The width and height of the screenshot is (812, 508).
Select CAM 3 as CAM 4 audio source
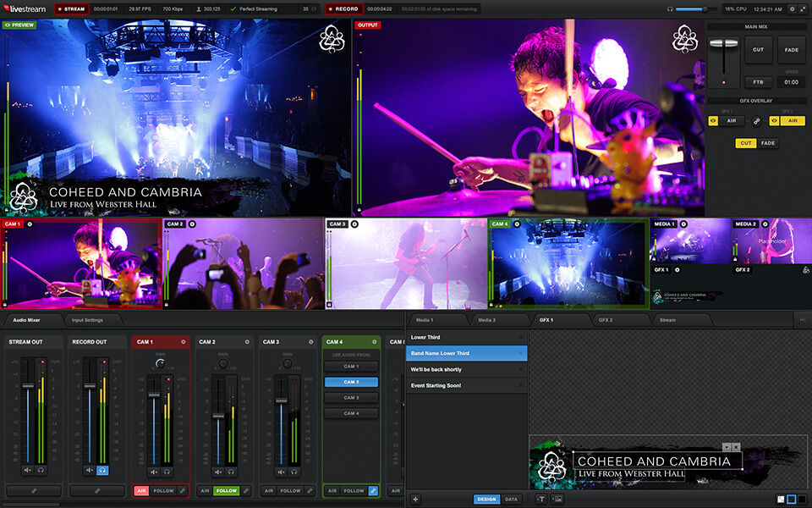[x=351, y=398]
